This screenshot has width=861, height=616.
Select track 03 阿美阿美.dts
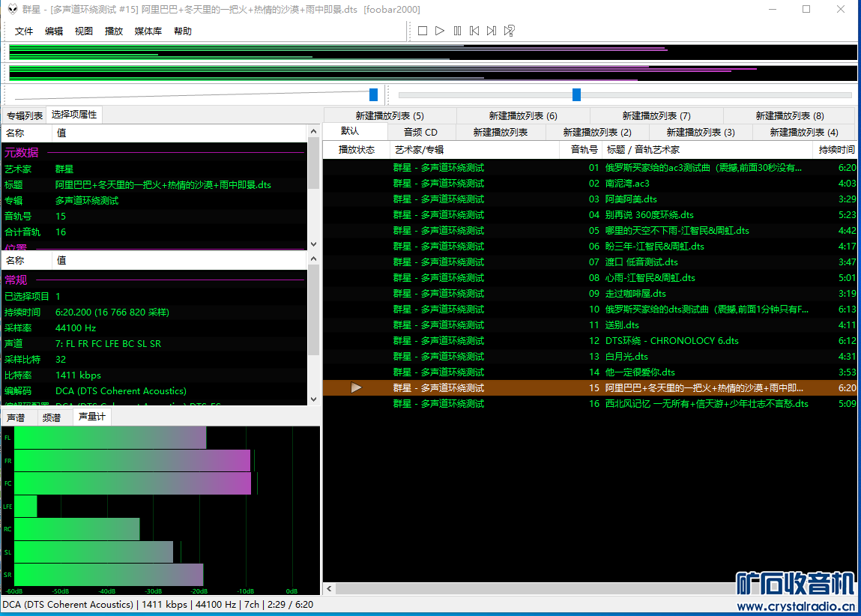(590, 199)
